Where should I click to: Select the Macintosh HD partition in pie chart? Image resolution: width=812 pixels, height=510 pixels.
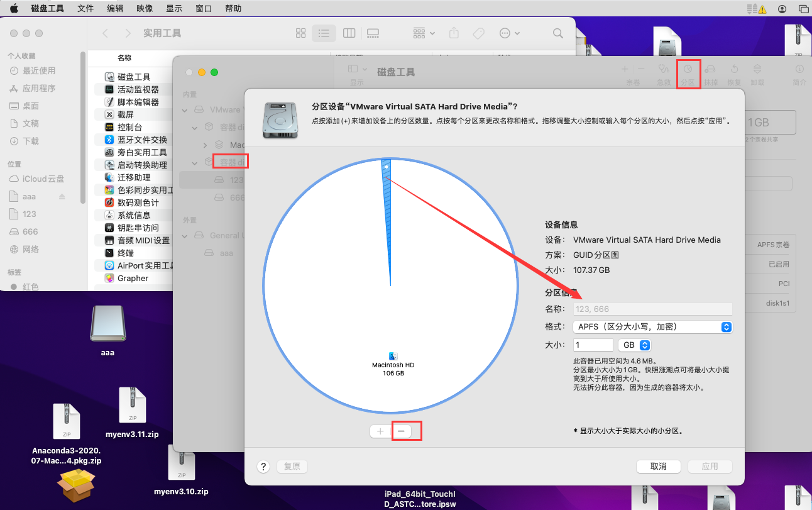[x=393, y=365]
